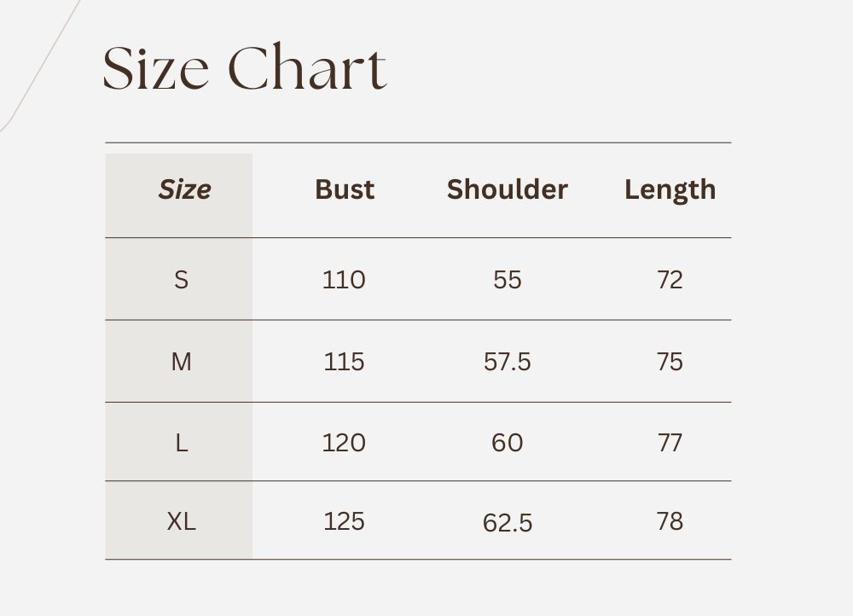Select the bust value 110
Screen dimensions: 853x616
(x=344, y=280)
